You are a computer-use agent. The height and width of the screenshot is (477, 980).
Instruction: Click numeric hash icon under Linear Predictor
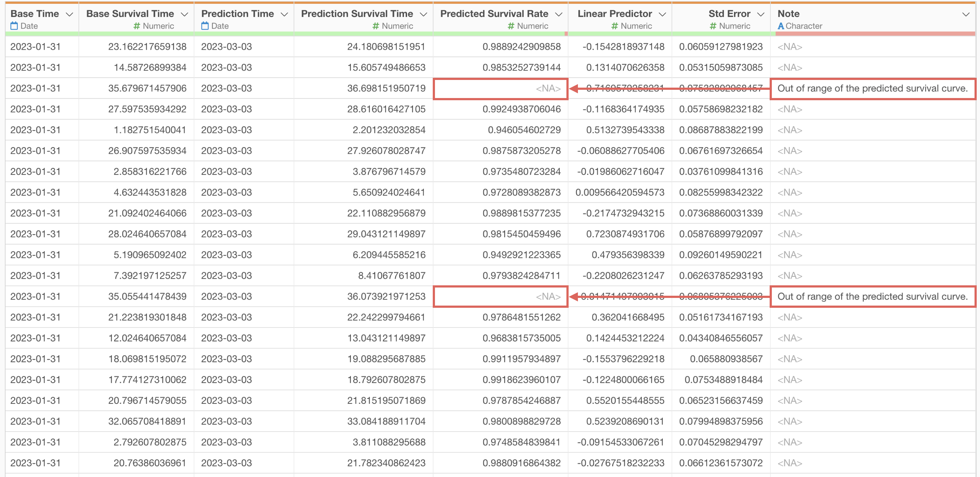tap(614, 26)
